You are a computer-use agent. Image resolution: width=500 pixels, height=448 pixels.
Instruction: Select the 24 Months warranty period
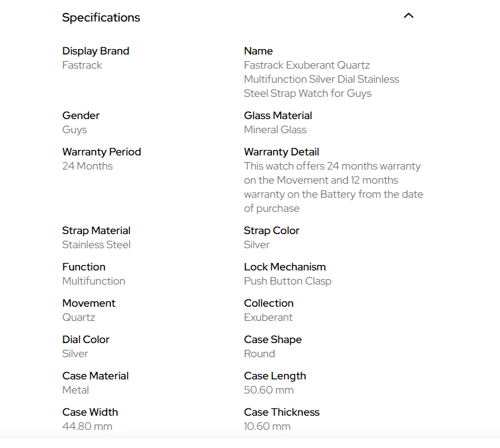87,166
